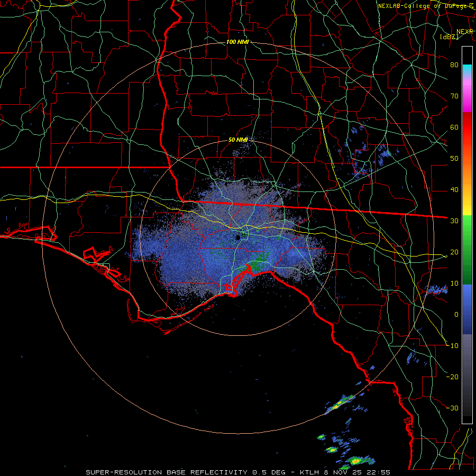This screenshot has width=476, height=476.
Task: Click the 10 value on the dBZ scale
Action: [x=454, y=283]
